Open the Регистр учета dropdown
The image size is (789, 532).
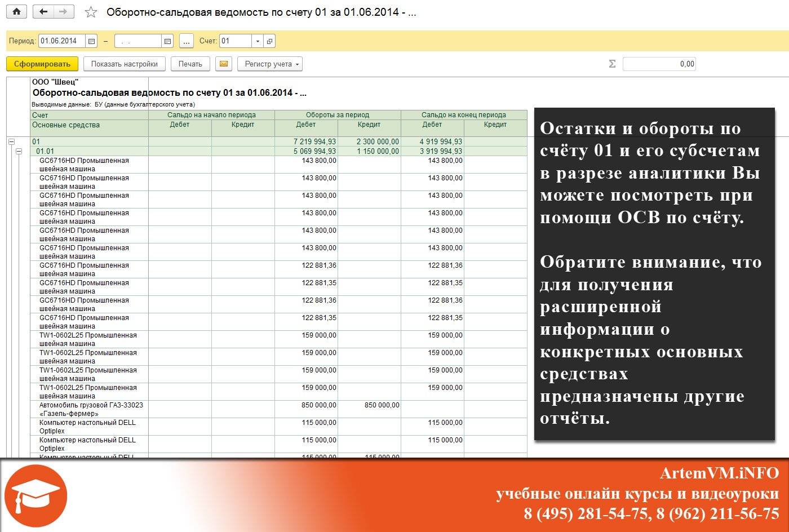click(x=270, y=64)
